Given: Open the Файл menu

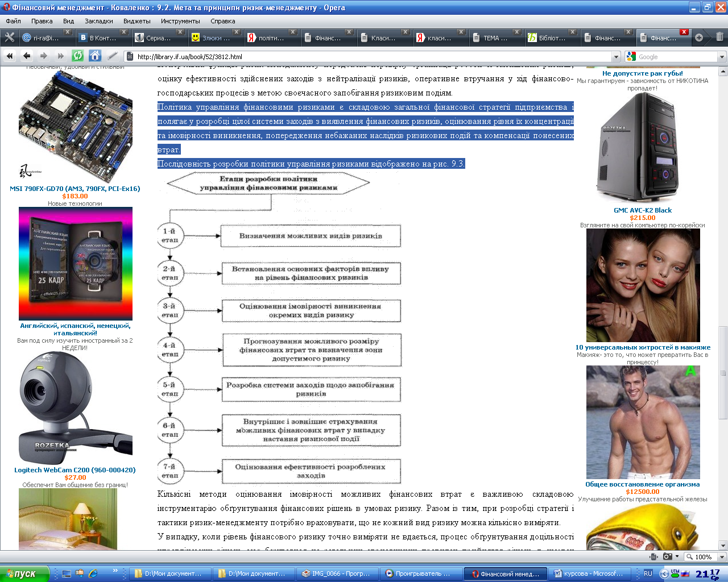Looking at the screenshot, I should [x=13, y=21].
